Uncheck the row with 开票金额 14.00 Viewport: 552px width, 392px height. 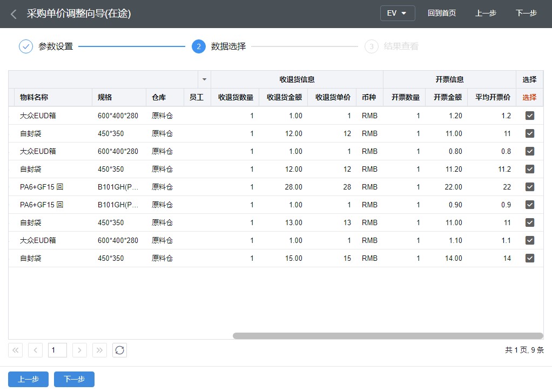click(530, 258)
